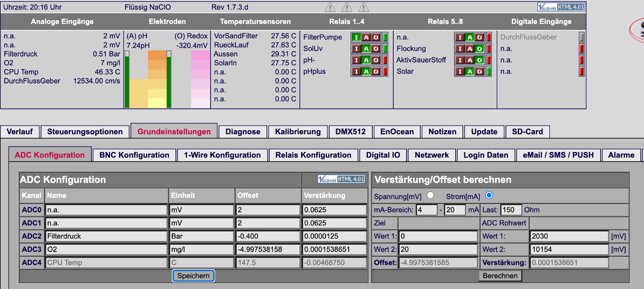Set AktivSauerStoff relay to O

(479, 60)
